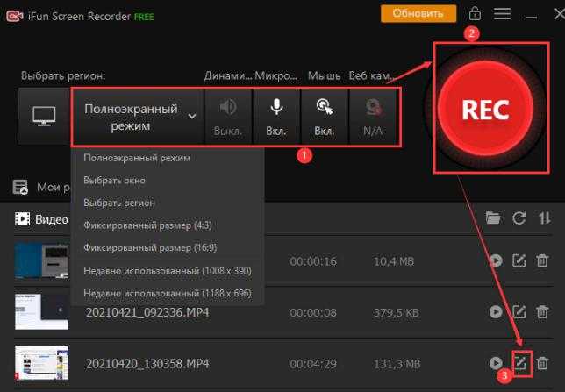Refresh the video list

pyautogui.click(x=519, y=218)
